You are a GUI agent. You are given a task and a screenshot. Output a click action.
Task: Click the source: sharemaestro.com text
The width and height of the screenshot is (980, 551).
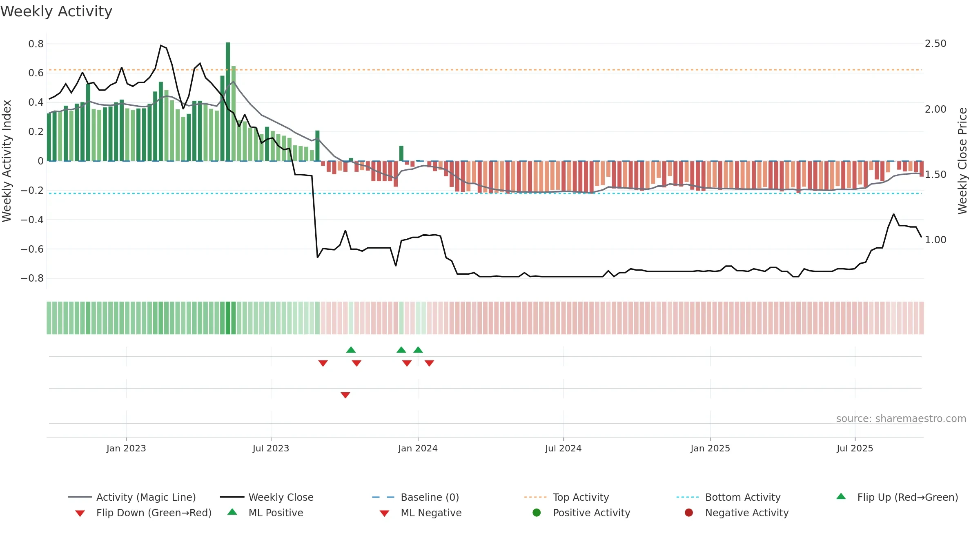[x=901, y=419]
